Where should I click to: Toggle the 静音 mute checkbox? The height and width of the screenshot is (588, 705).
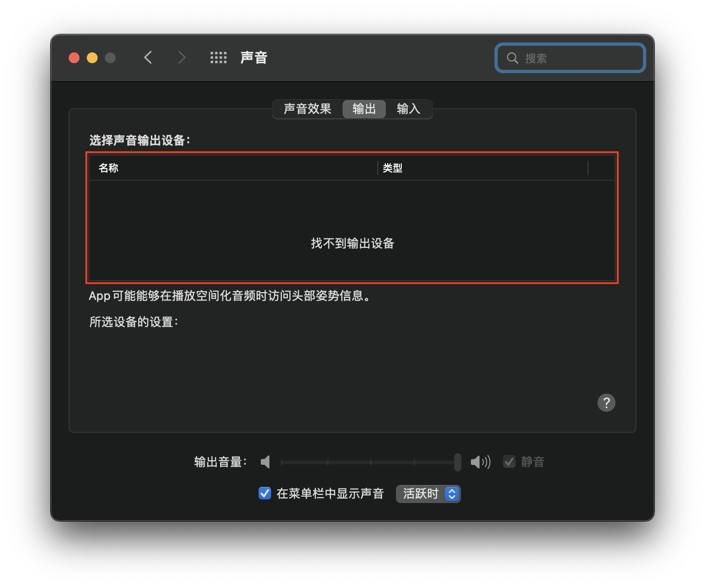click(x=509, y=462)
